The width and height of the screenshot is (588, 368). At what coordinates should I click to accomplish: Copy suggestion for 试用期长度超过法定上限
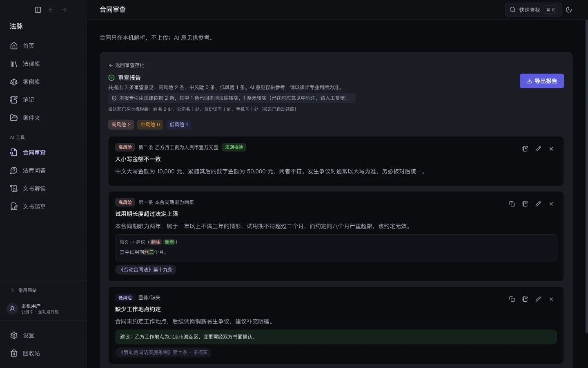tap(512, 204)
